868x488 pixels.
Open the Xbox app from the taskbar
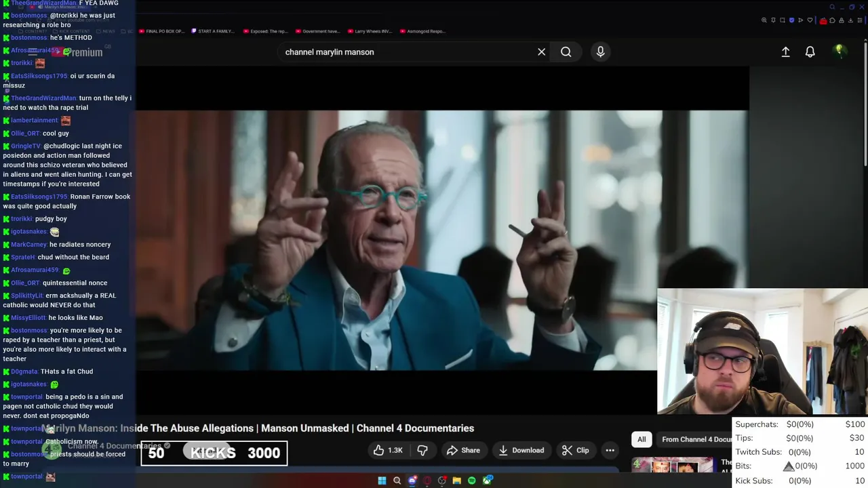[x=487, y=480]
